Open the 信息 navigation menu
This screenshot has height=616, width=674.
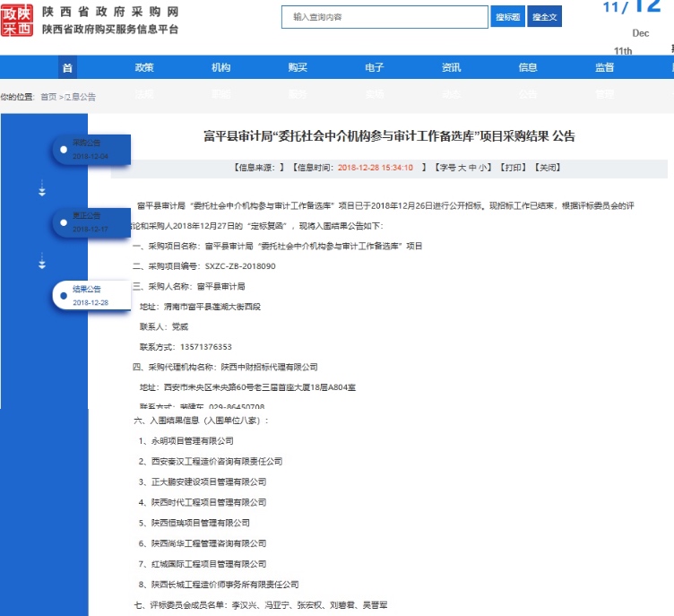pyautogui.click(x=528, y=67)
